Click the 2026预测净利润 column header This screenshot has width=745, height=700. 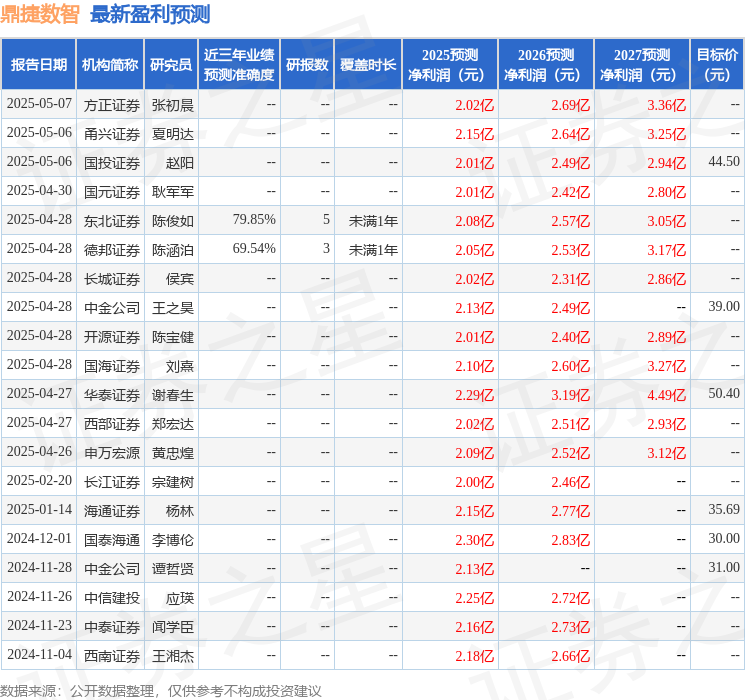546,65
